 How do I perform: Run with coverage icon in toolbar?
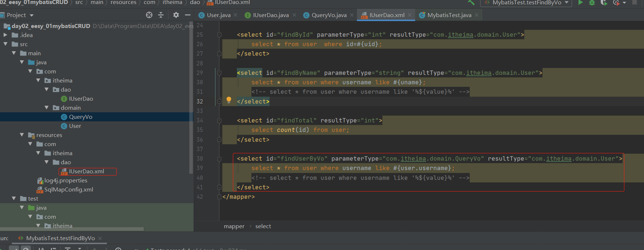[x=604, y=2]
